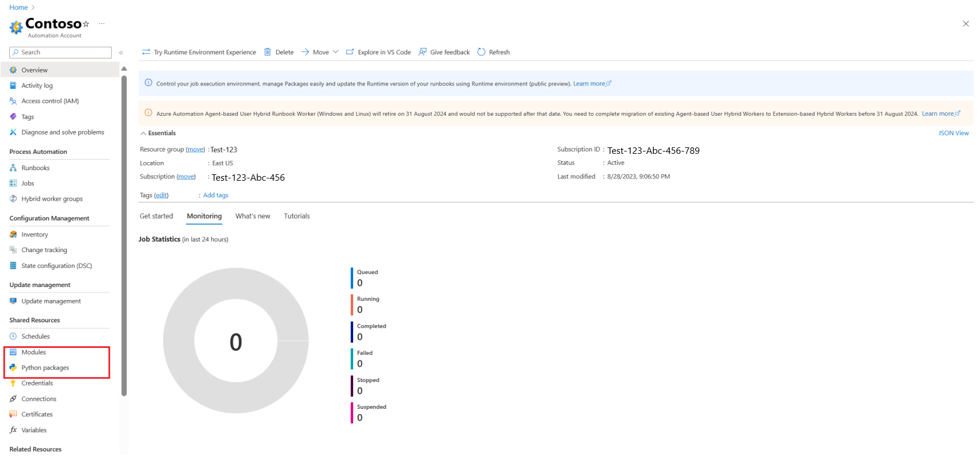Close the Contoso blade with the X
Viewport: 980px width, 472px height.
coord(965,24)
